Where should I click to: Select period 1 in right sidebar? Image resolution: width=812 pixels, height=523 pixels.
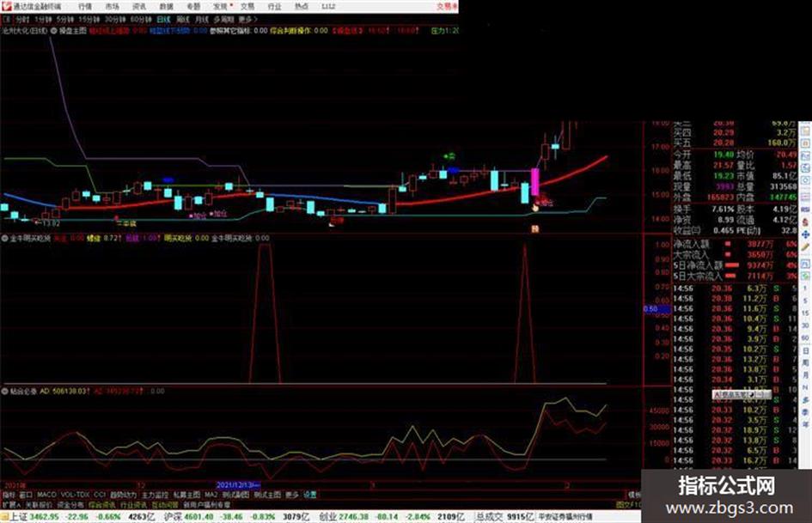805,289
